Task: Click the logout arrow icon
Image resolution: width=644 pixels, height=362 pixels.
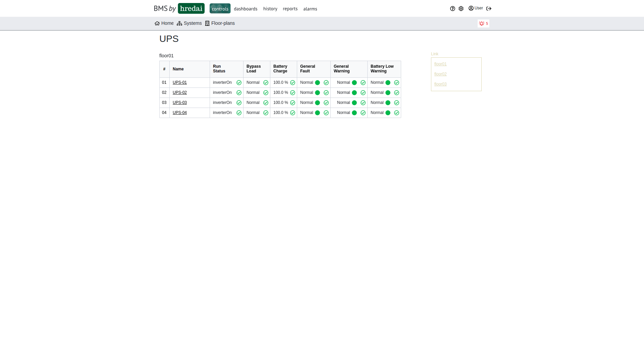Action: 489,9
